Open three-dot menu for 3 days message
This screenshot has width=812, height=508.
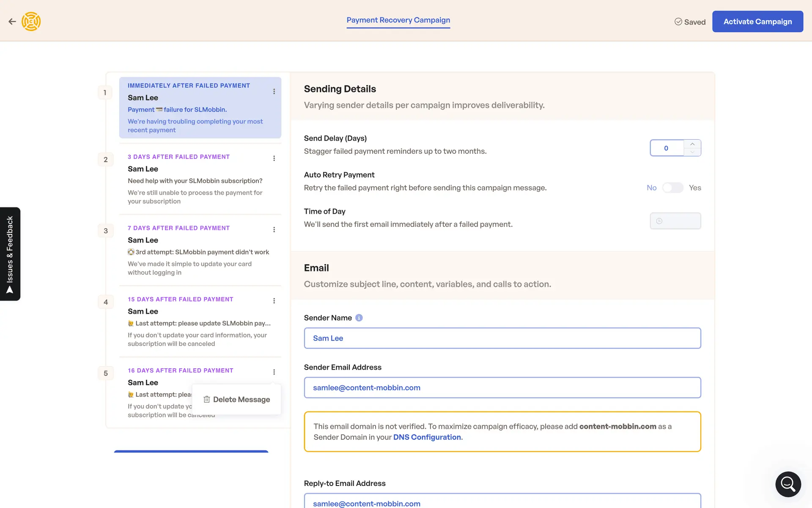click(274, 158)
